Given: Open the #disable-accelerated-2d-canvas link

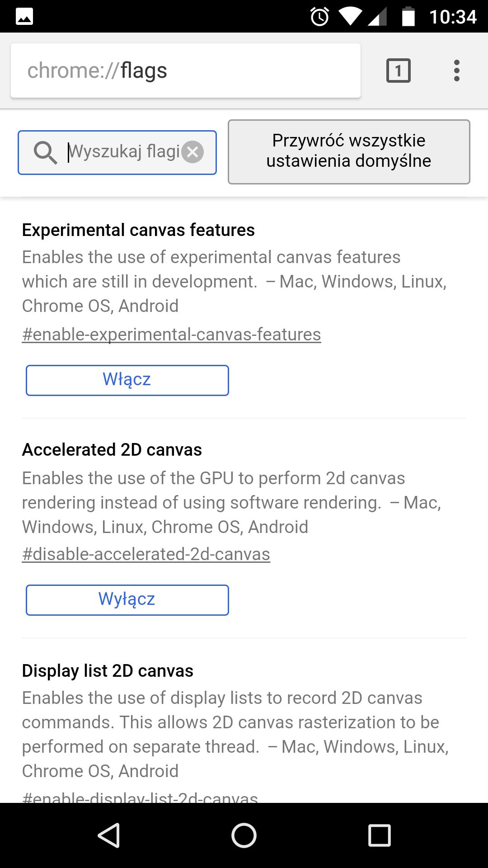Looking at the screenshot, I should pyautogui.click(x=146, y=554).
